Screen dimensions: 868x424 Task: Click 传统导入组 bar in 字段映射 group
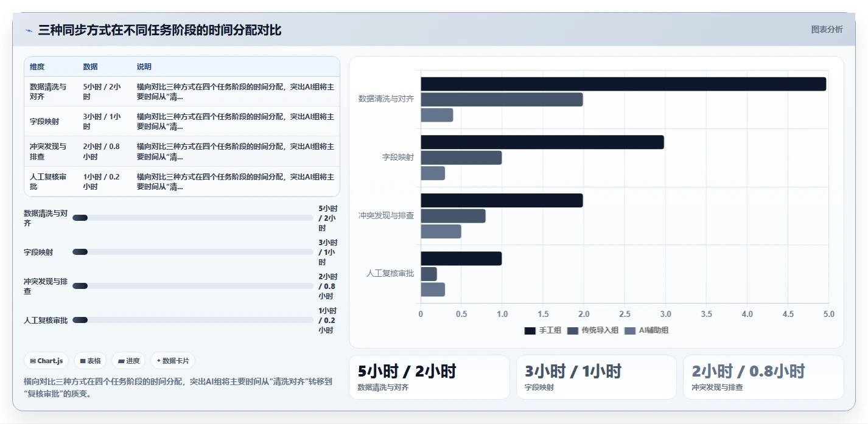(x=461, y=158)
